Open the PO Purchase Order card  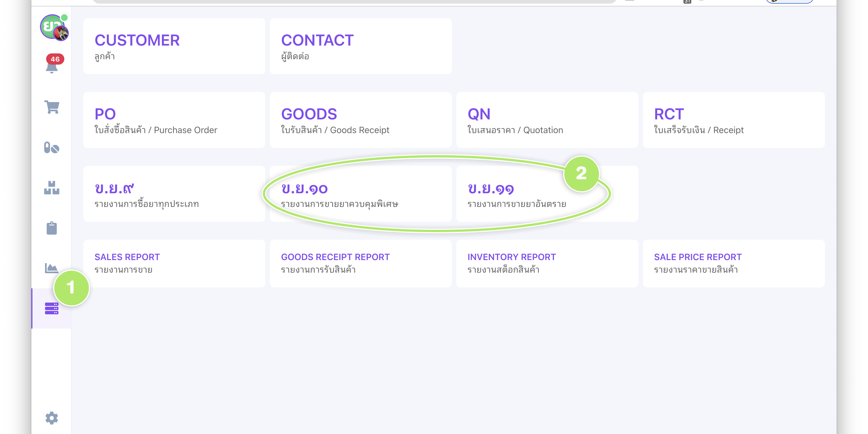(174, 120)
